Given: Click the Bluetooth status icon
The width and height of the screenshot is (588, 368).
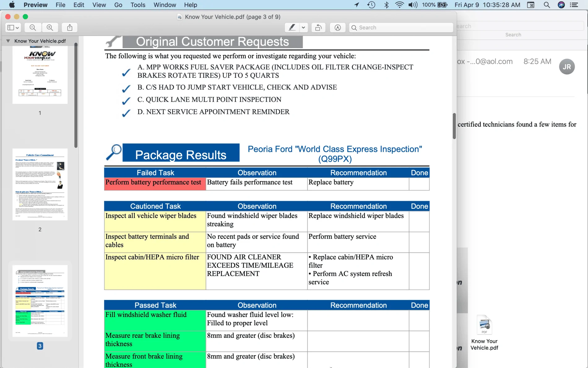Looking at the screenshot, I should (x=386, y=5).
